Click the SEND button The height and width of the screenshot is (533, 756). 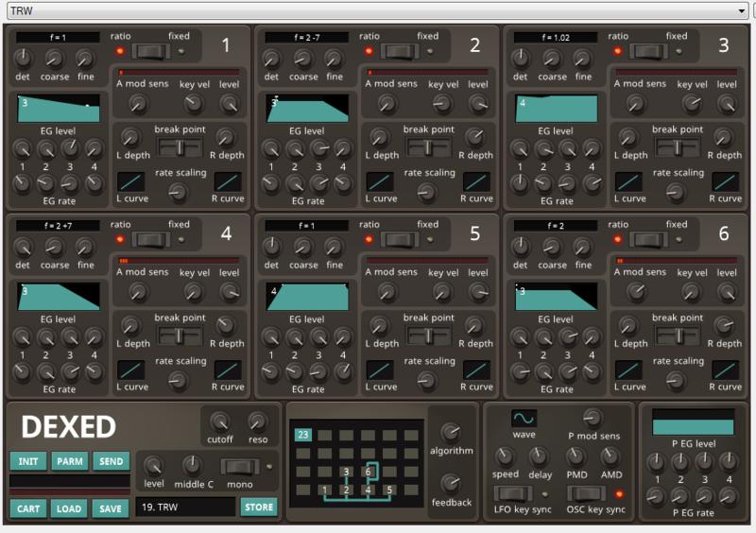point(111,461)
